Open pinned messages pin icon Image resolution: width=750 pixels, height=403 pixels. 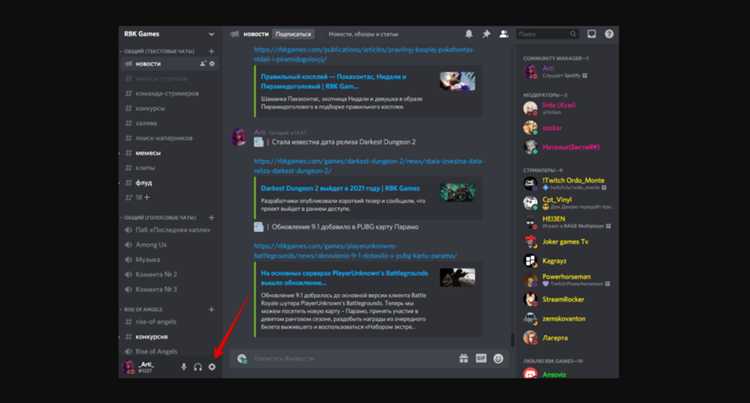pos(486,34)
